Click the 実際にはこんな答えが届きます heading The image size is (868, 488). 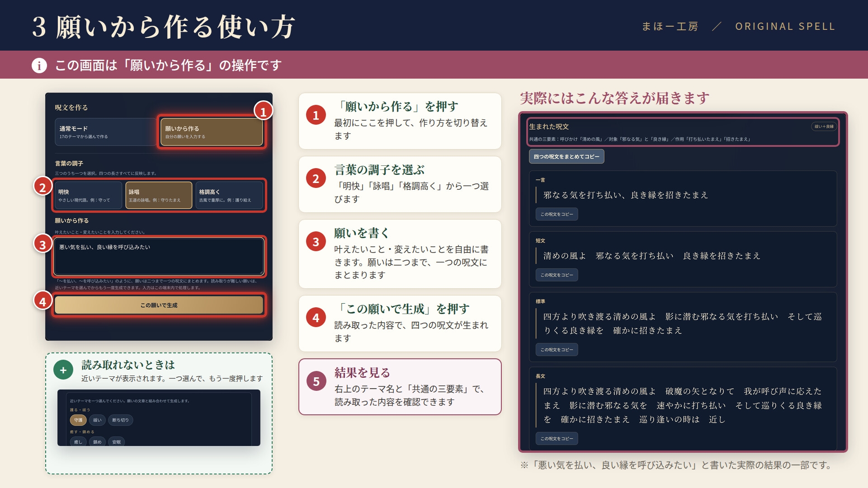tap(615, 98)
